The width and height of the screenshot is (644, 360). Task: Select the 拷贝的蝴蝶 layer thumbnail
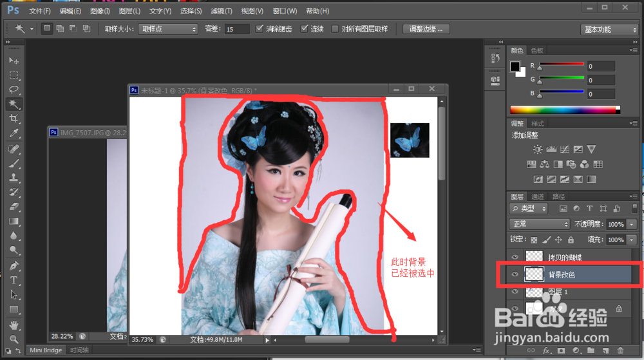(x=535, y=257)
